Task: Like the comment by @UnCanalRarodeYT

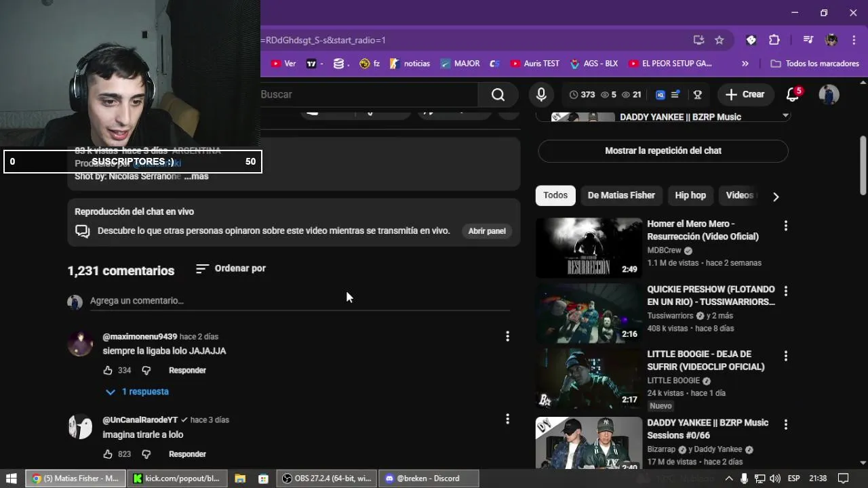Action: tap(108, 454)
